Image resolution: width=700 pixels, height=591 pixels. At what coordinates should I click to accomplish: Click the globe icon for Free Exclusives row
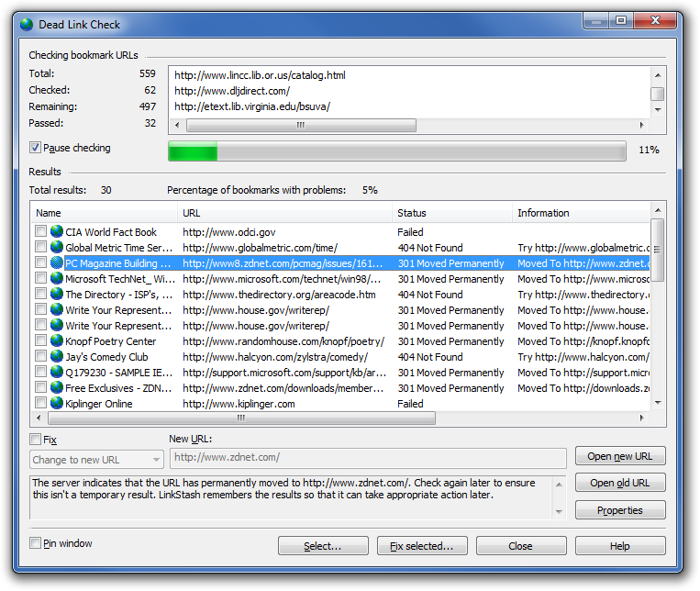57,388
